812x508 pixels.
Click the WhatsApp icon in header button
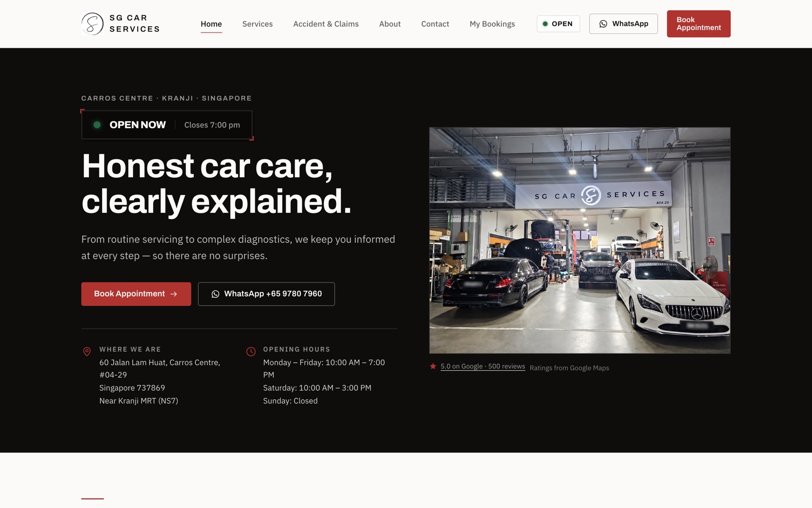(603, 24)
